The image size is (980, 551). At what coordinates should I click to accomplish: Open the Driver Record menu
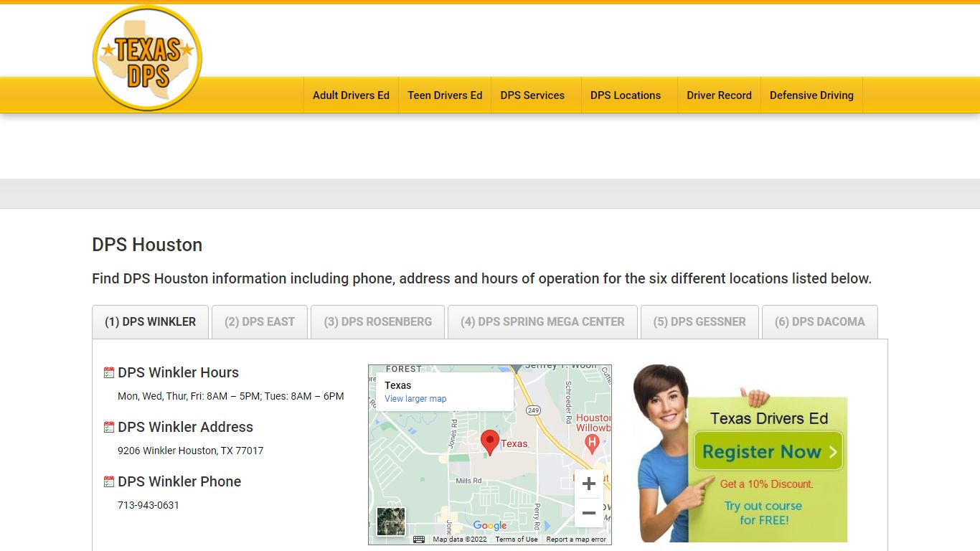click(x=719, y=95)
